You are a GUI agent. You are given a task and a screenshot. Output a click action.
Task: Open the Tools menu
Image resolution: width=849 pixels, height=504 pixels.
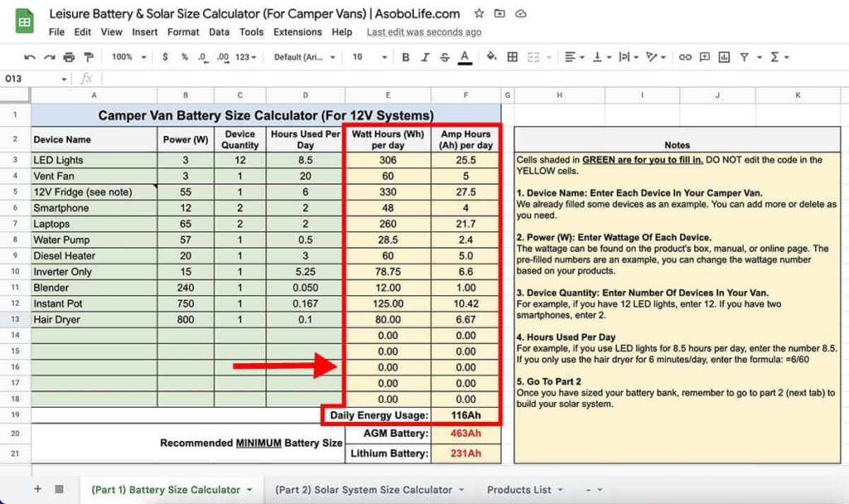[251, 32]
